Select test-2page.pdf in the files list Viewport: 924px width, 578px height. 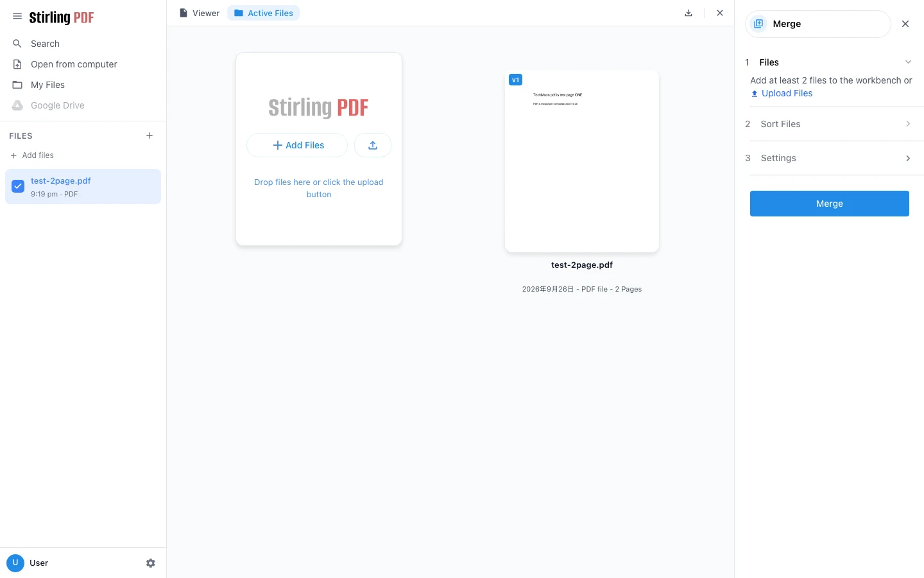pyautogui.click(x=83, y=186)
